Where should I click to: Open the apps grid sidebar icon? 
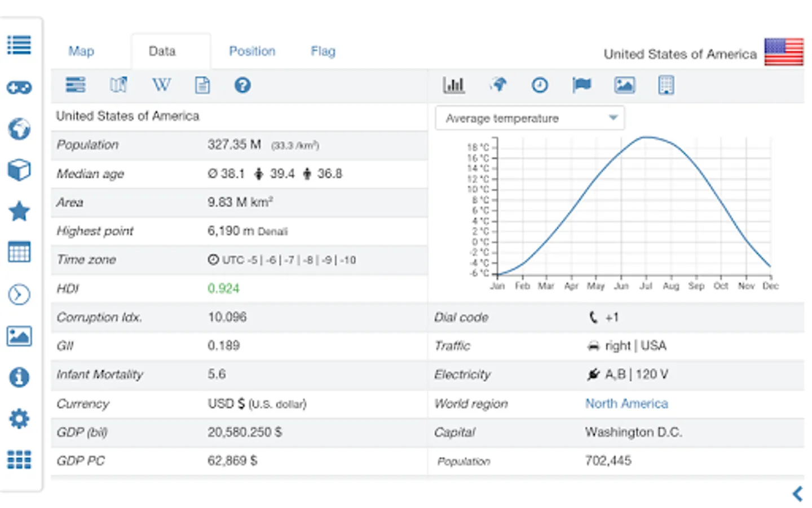click(x=19, y=460)
